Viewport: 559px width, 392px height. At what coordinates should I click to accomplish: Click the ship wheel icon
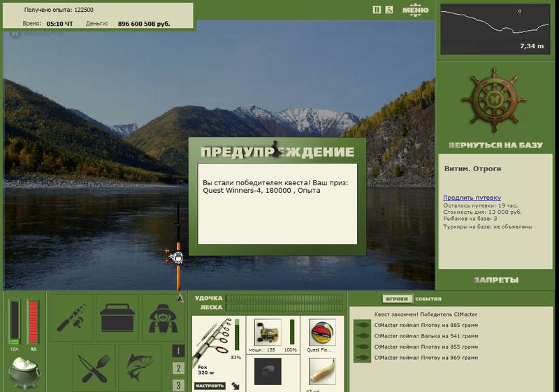(495, 101)
